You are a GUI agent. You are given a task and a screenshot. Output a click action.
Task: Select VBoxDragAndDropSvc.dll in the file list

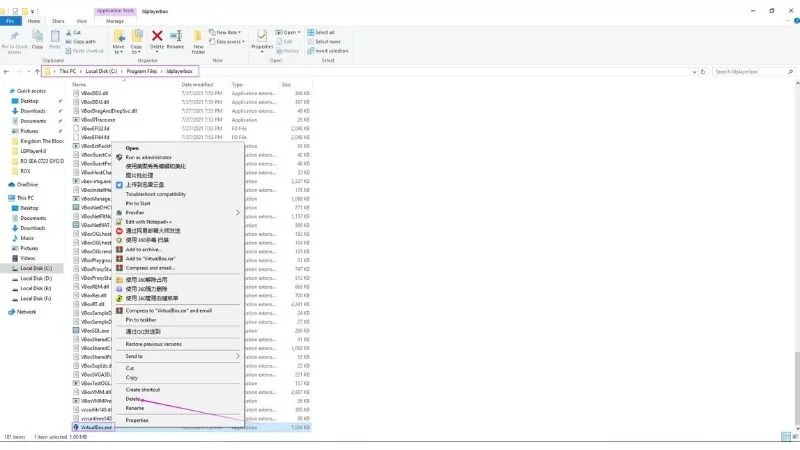click(x=109, y=111)
